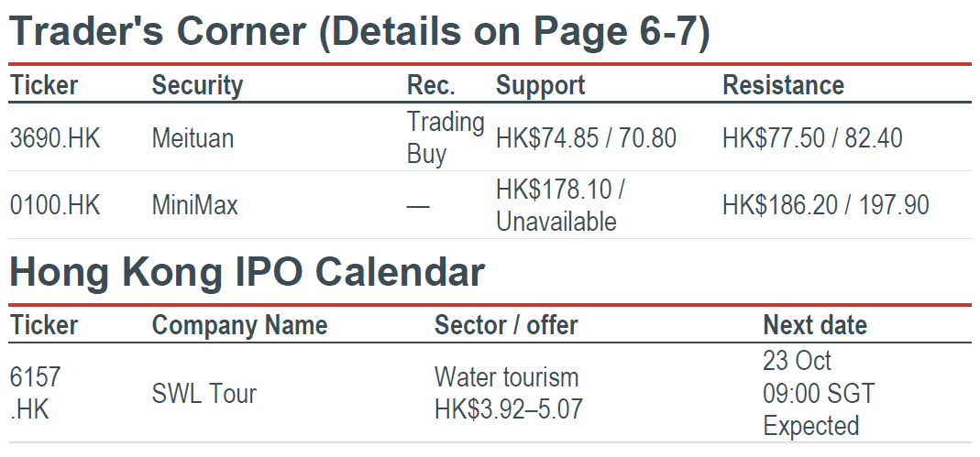
Task: Select the 6157.HK ticker cell
Action: (x=36, y=394)
